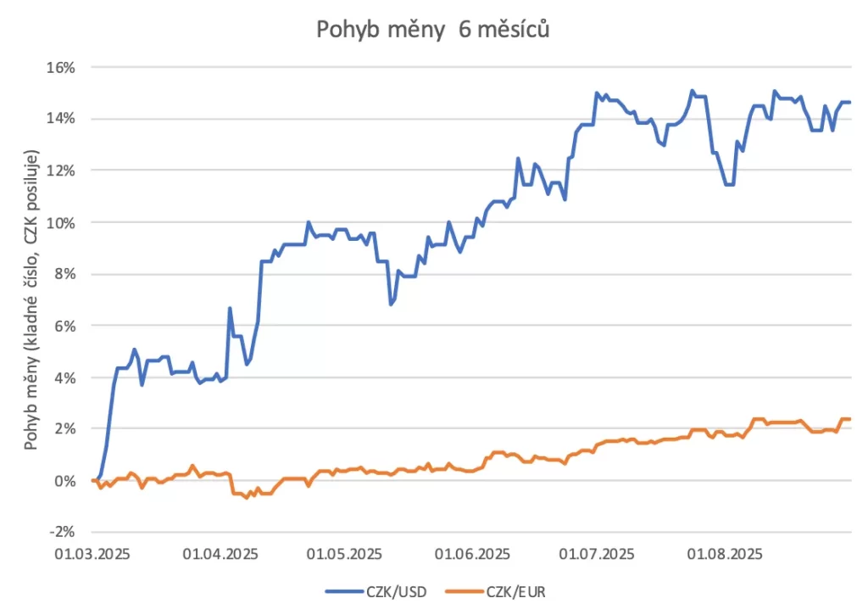Click the orange legend line swatch
Screen dimensions: 868x615
click(462, 591)
